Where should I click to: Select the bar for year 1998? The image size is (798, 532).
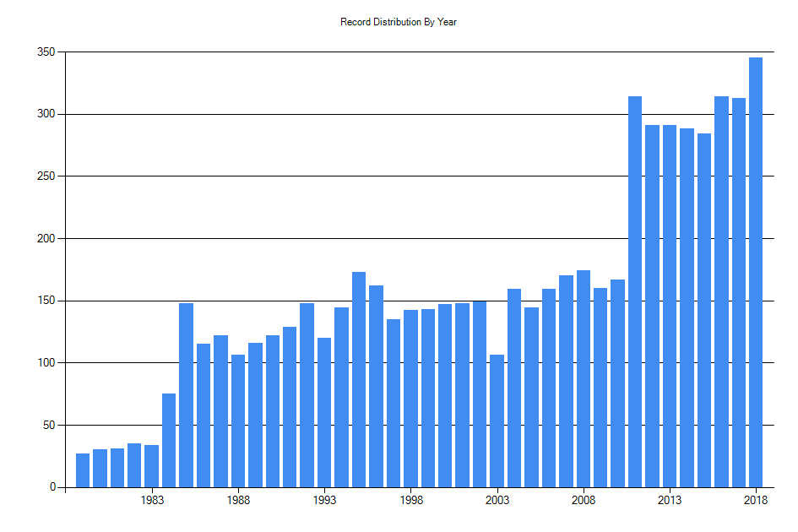point(410,399)
